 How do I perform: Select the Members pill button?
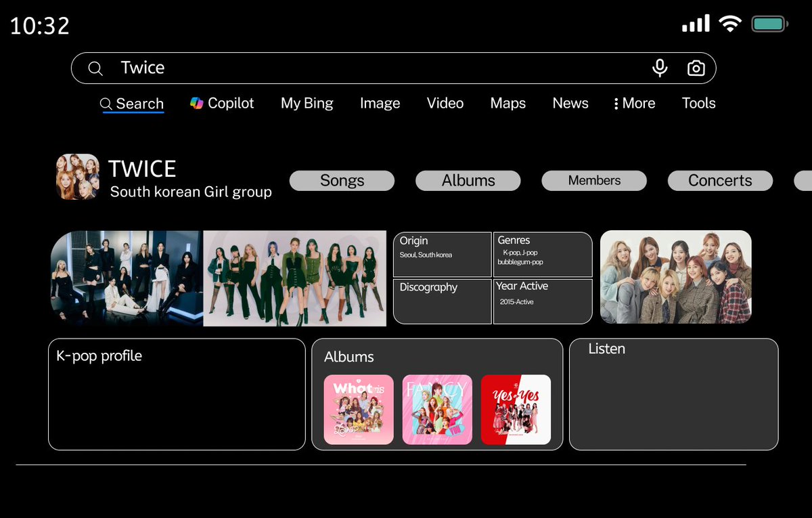594,181
